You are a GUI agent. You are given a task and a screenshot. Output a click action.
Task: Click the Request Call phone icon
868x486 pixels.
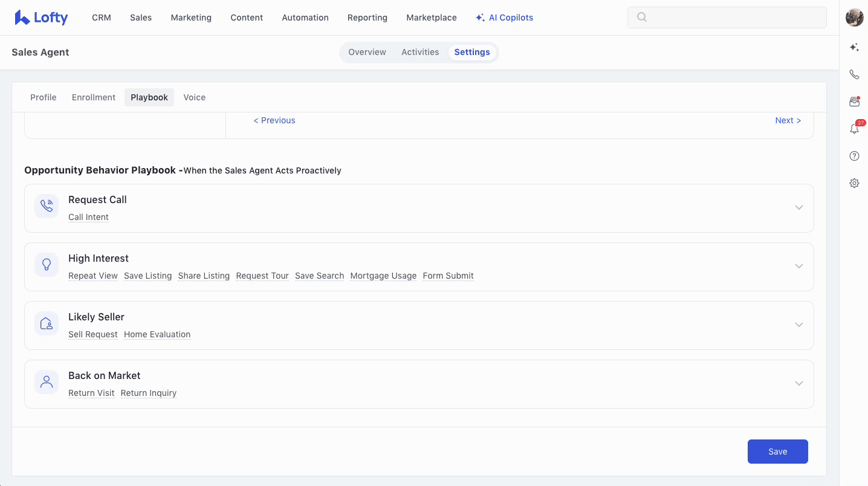tap(47, 206)
